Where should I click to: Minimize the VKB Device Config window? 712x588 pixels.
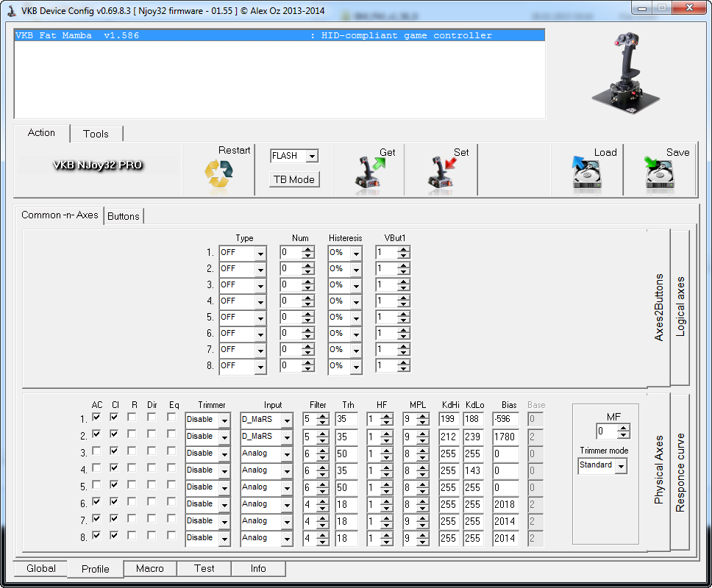point(641,7)
